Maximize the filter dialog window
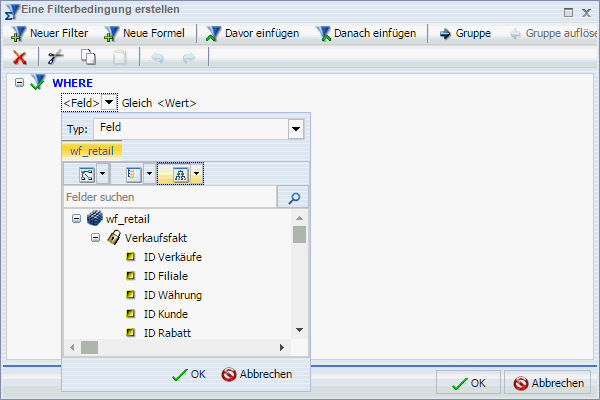 pos(569,12)
